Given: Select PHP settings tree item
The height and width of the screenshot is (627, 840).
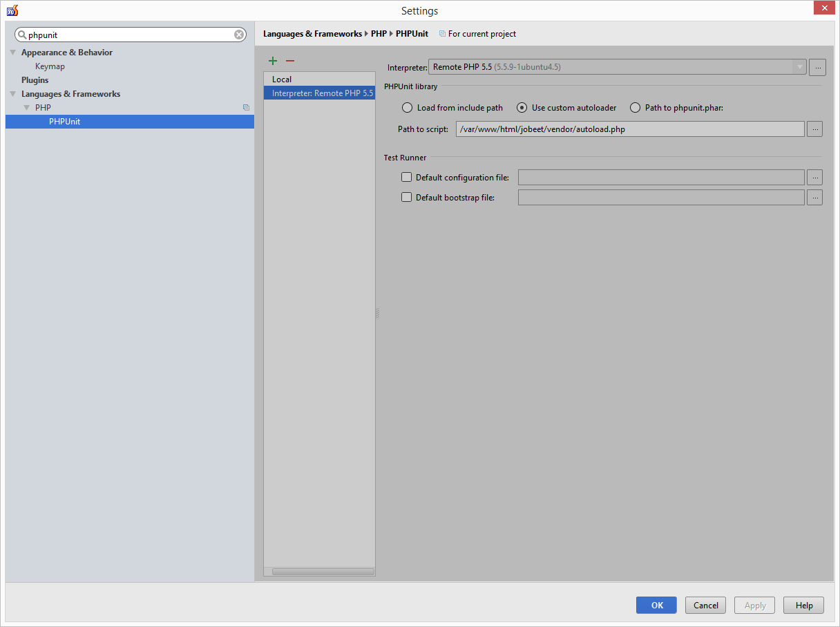Looking at the screenshot, I should [43, 108].
